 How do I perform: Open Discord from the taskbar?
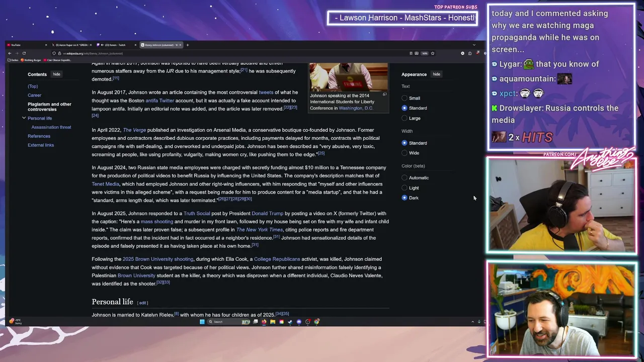(299, 322)
